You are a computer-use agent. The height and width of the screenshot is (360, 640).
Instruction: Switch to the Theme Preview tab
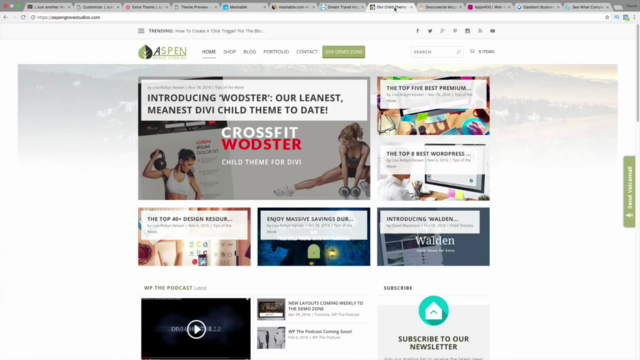(x=195, y=7)
